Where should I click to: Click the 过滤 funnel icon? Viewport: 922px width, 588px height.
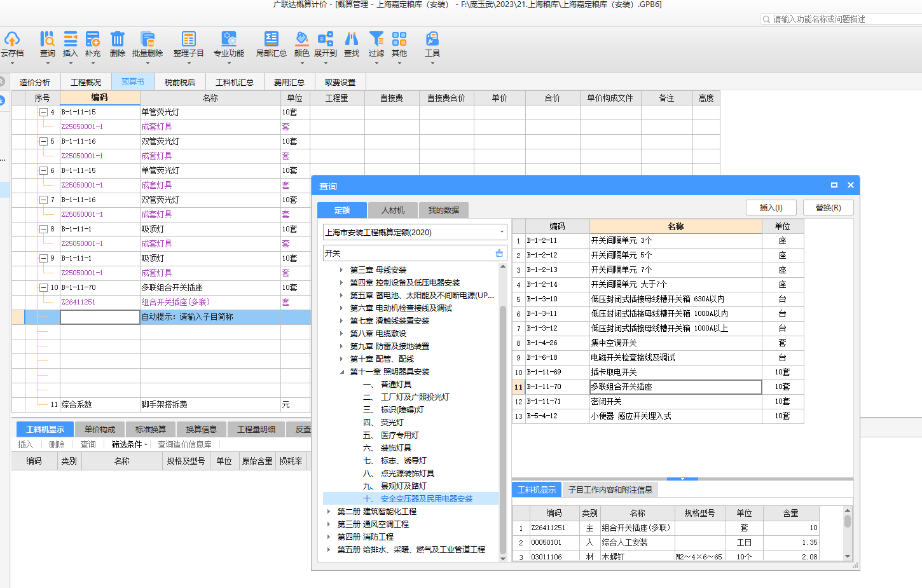click(376, 44)
